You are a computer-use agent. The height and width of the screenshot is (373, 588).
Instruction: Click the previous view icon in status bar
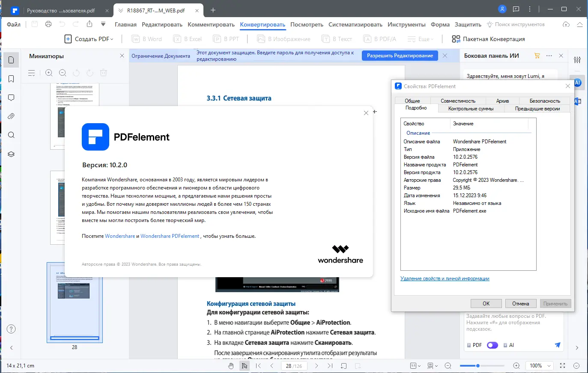coord(343,366)
